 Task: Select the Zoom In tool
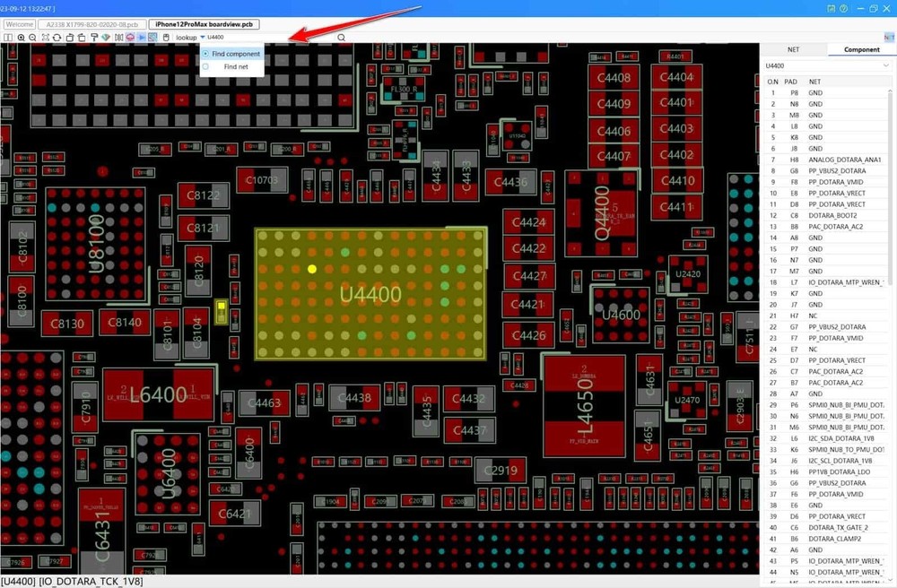tap(21, 38)
